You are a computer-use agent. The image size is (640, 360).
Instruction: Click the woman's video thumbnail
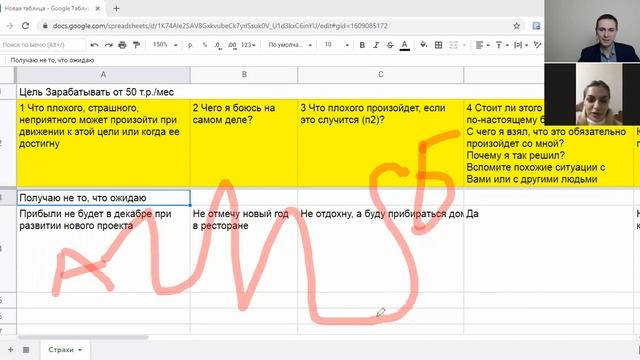click(592, 94)
